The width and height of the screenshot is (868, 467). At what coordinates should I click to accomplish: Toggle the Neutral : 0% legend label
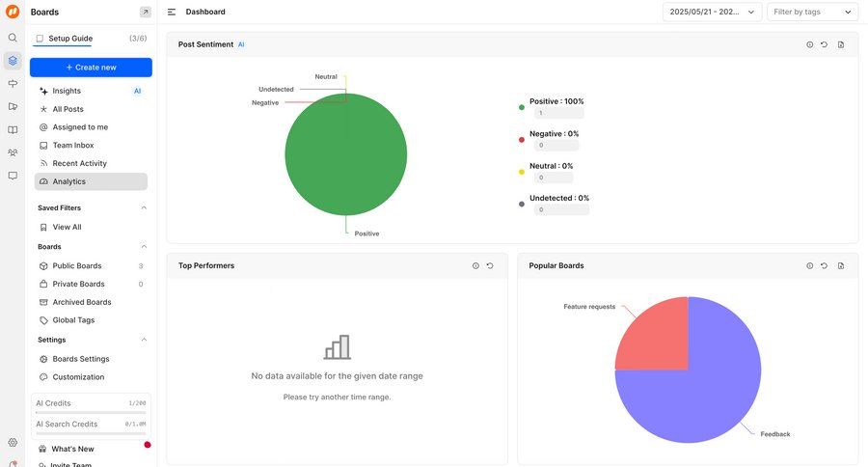pyautogui.click(x=551, y=166)
